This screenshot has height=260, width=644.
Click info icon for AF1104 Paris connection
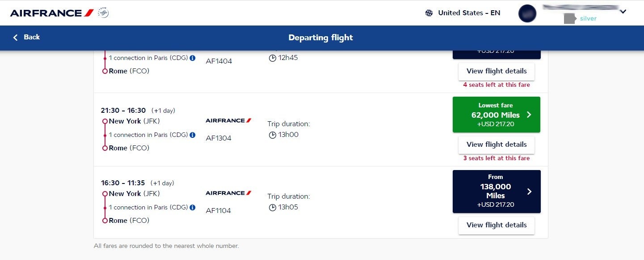(x=193, y=207)
